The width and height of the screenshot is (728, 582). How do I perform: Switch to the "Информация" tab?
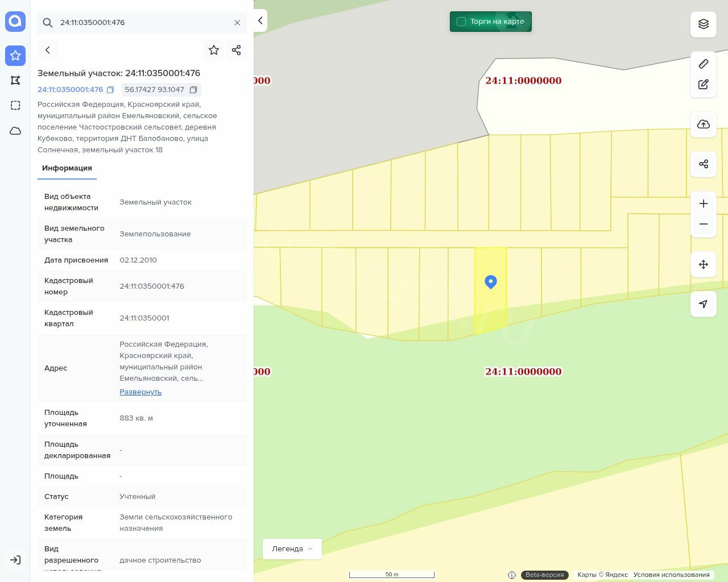click(x=67, y=168)
